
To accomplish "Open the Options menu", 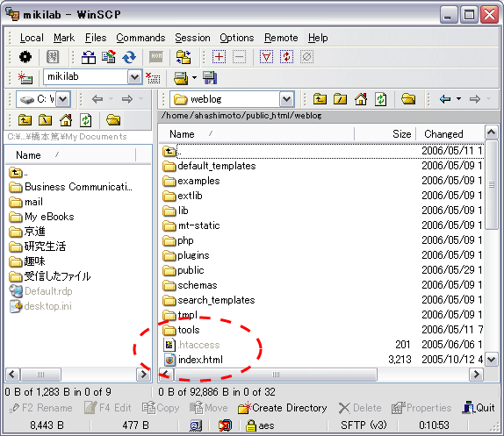I will pyautogui.click(x=236, y=38).
